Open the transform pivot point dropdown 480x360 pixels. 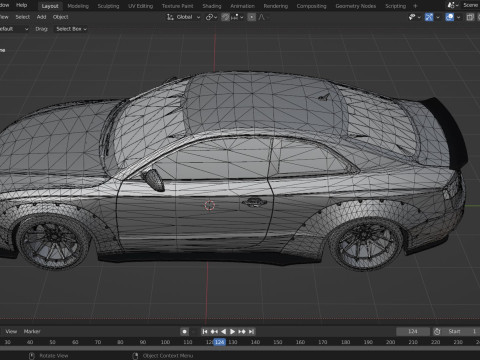pos(211,17)
